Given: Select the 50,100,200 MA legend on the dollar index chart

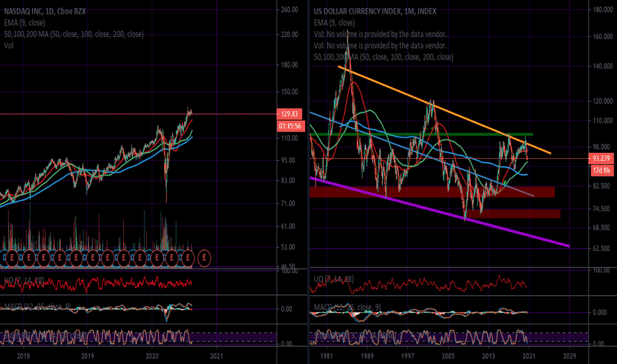Looking at the screenshot, I should [384, 57].
